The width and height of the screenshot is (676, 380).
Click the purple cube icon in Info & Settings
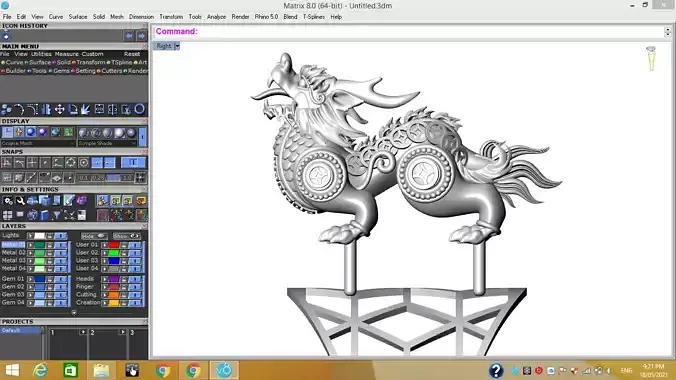[x=81, y=201]
